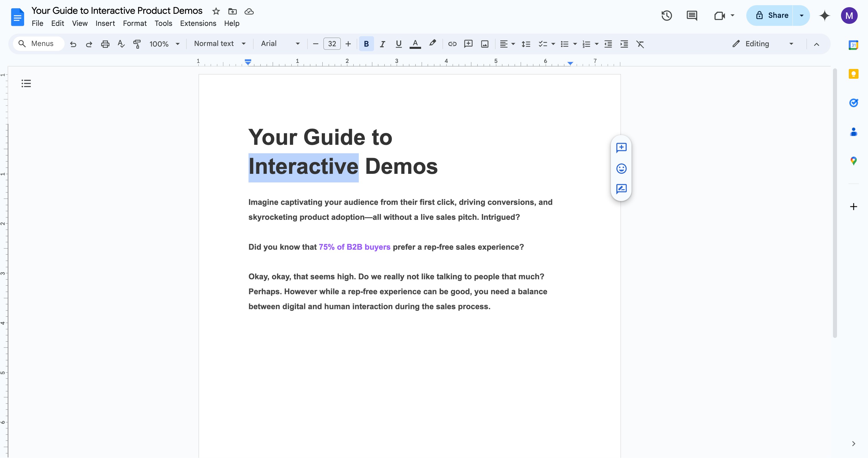This screenshot has height=458, width=868.
Task: Run spelling and grammar check icon
Action: click(121, 44)
